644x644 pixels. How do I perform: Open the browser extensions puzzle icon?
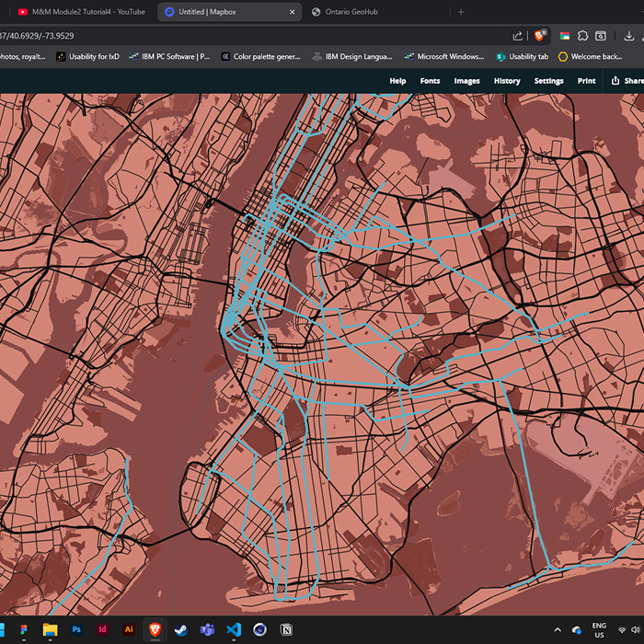click(x=582, y=35)
